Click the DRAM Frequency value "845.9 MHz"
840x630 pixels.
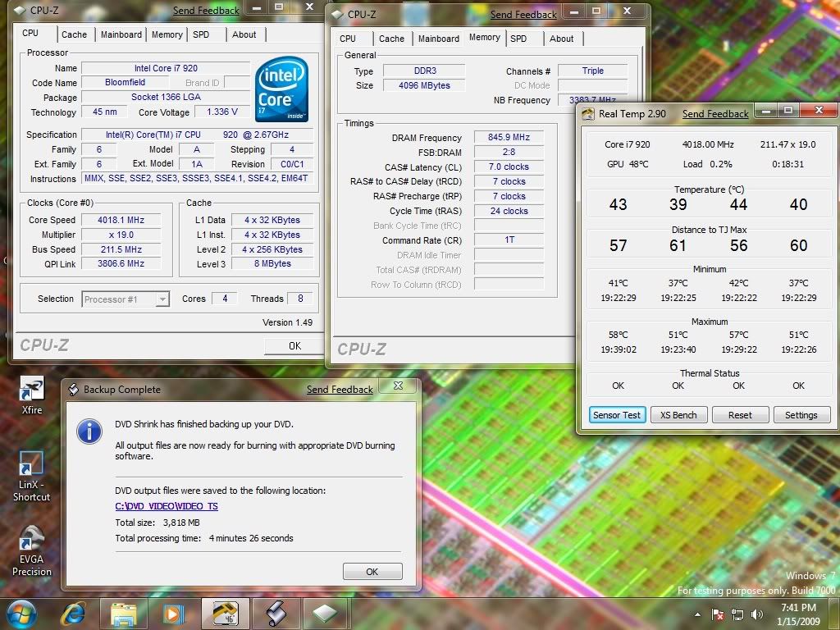tap(509, 137)
